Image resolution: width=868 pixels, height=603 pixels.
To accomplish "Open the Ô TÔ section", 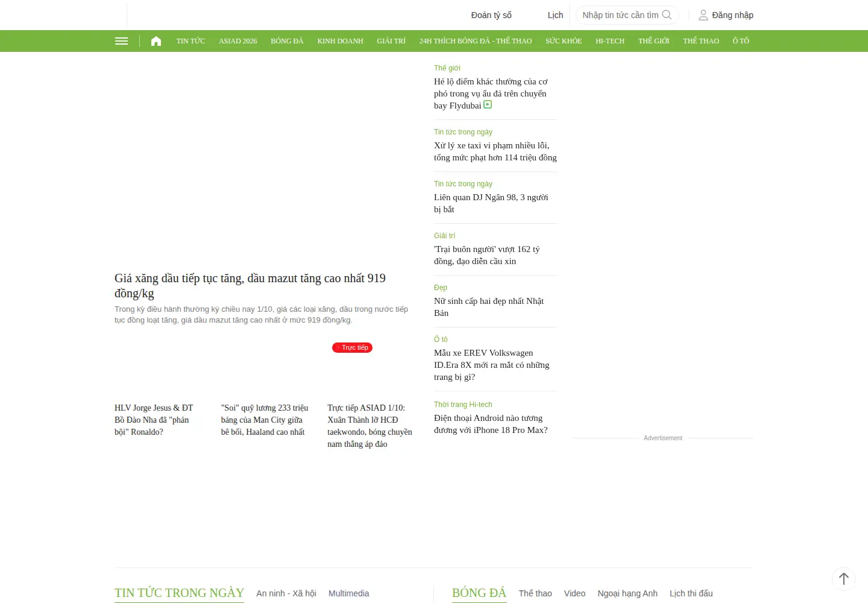I will click(741, 41).
